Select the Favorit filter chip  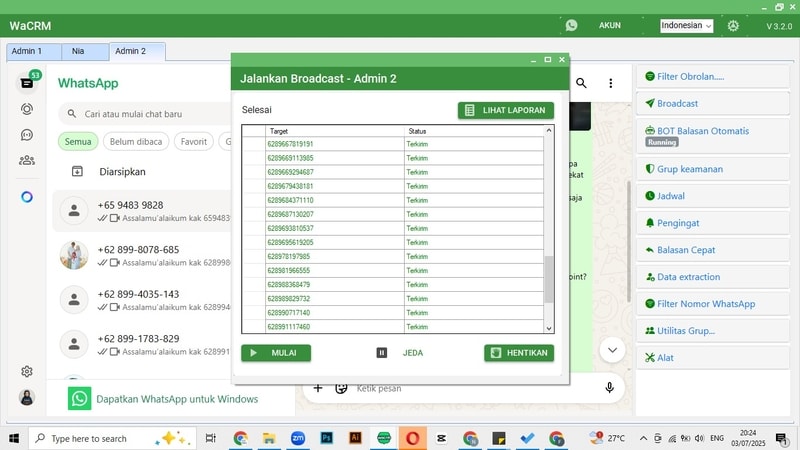(194, 142)
